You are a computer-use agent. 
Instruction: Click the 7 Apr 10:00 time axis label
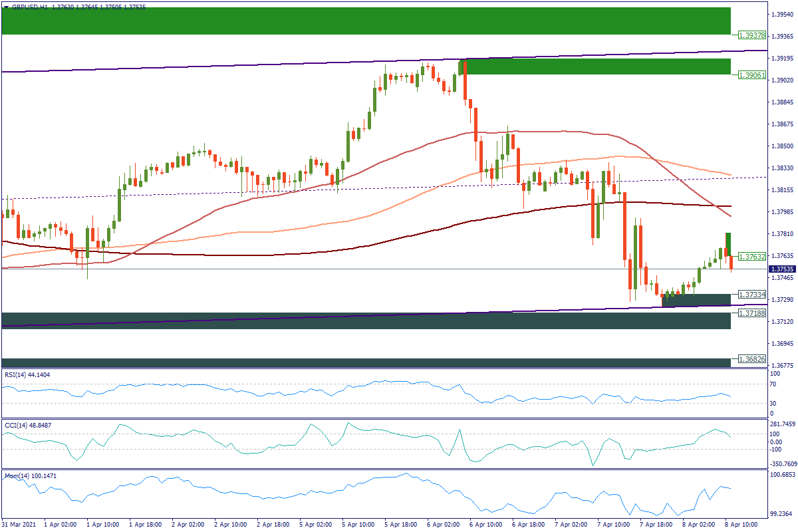(612, 525)
